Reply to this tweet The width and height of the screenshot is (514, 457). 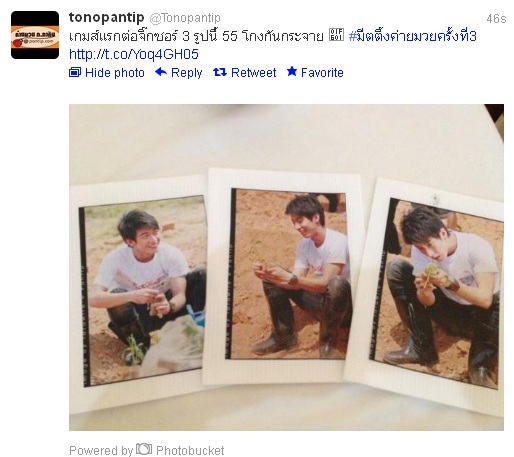[x=186, y=73]
